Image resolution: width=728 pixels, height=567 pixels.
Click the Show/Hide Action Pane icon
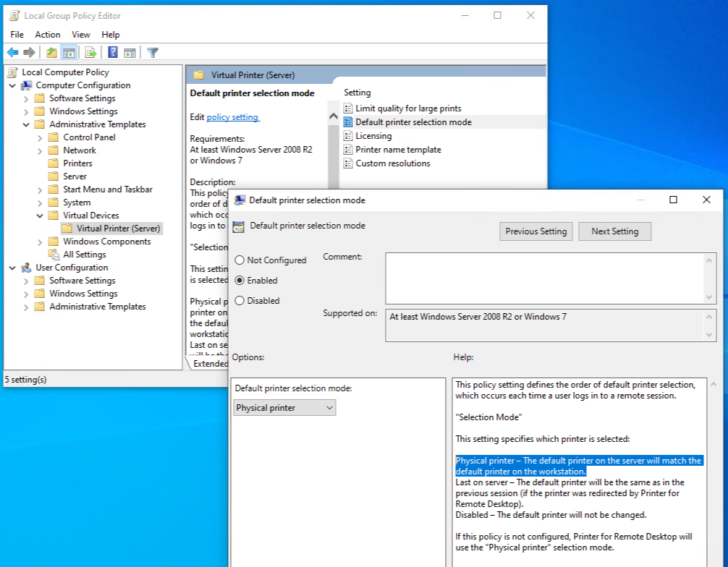[130, 52]
